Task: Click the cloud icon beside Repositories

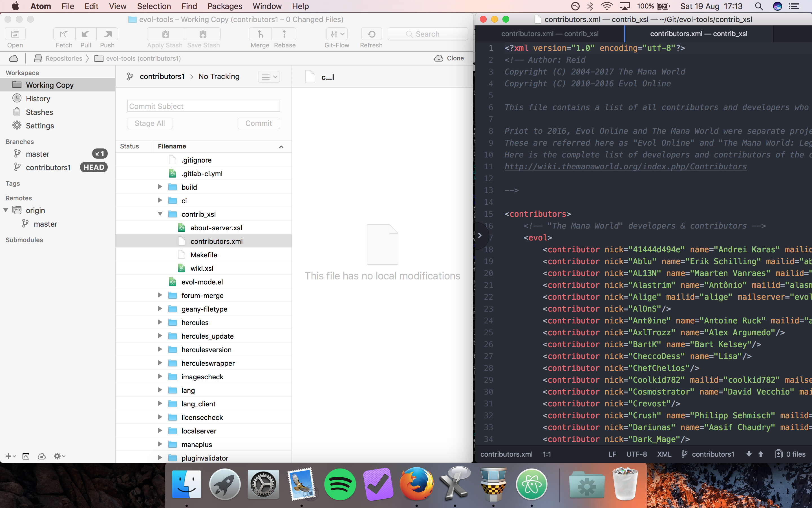Action: pyautogui.click(x=14, y=58)
